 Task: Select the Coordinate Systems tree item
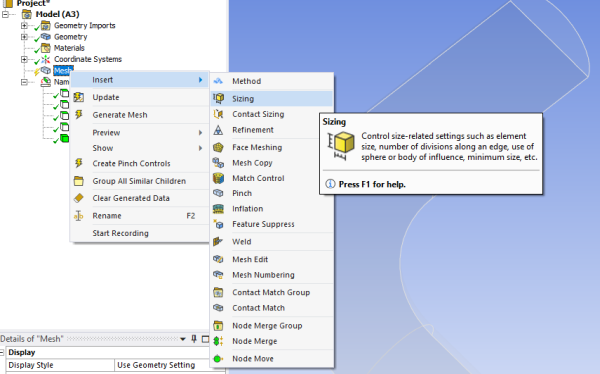tap(88, 59)
